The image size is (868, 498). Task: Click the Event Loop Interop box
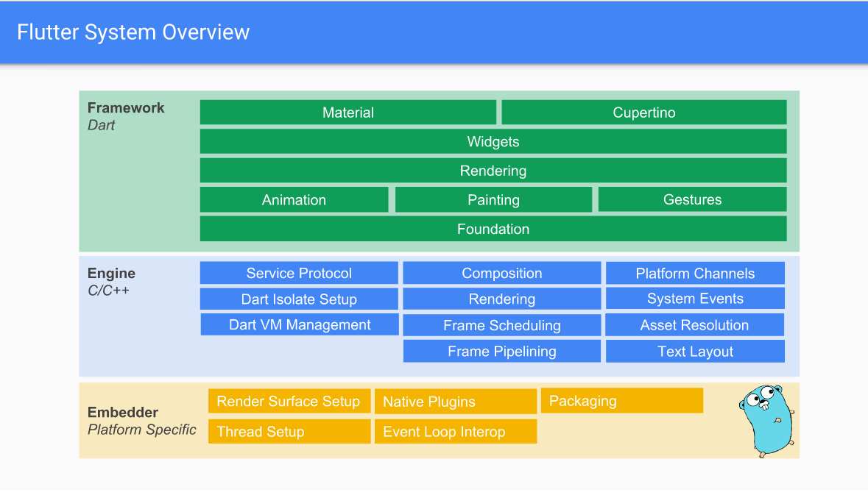pyautogui.click(x=456, y=431)
